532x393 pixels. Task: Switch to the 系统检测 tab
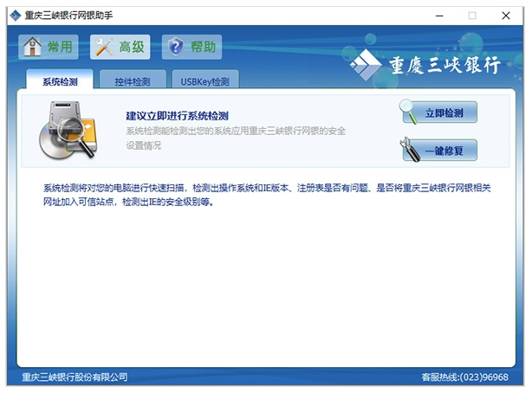[x=60, y=81]
